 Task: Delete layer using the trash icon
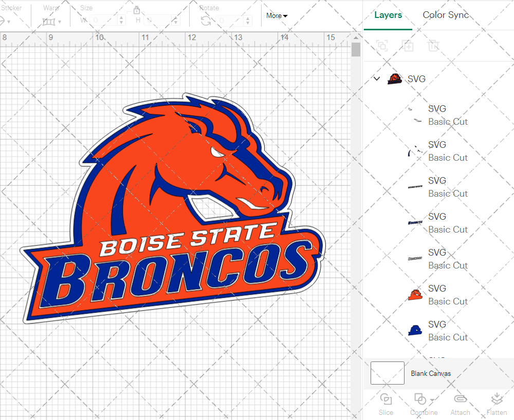click(433, 46)
